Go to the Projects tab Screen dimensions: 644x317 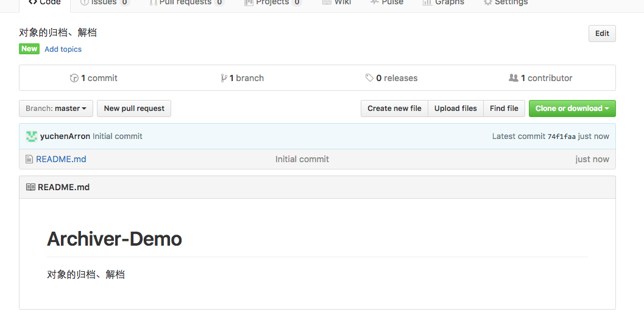coord(273,3)
